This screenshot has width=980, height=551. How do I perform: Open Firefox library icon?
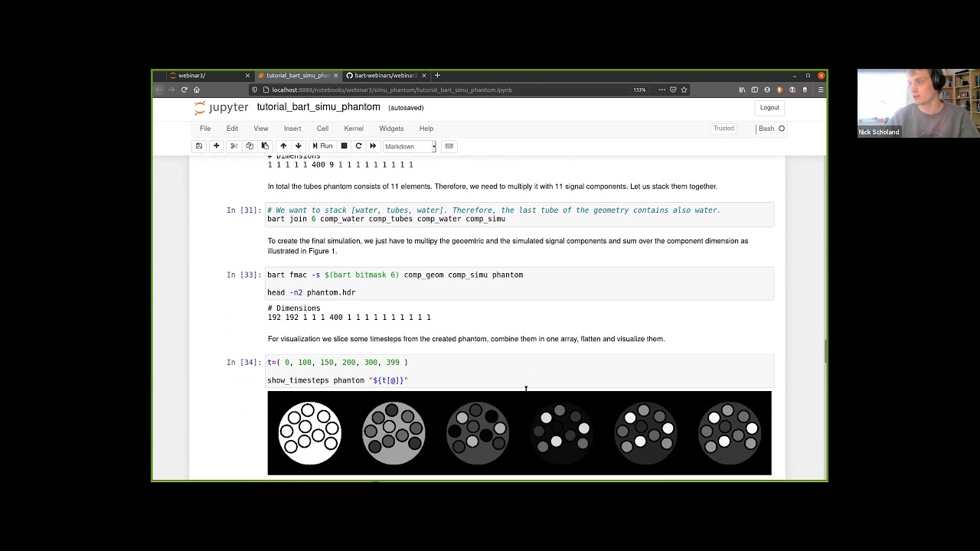pos(742,90)
